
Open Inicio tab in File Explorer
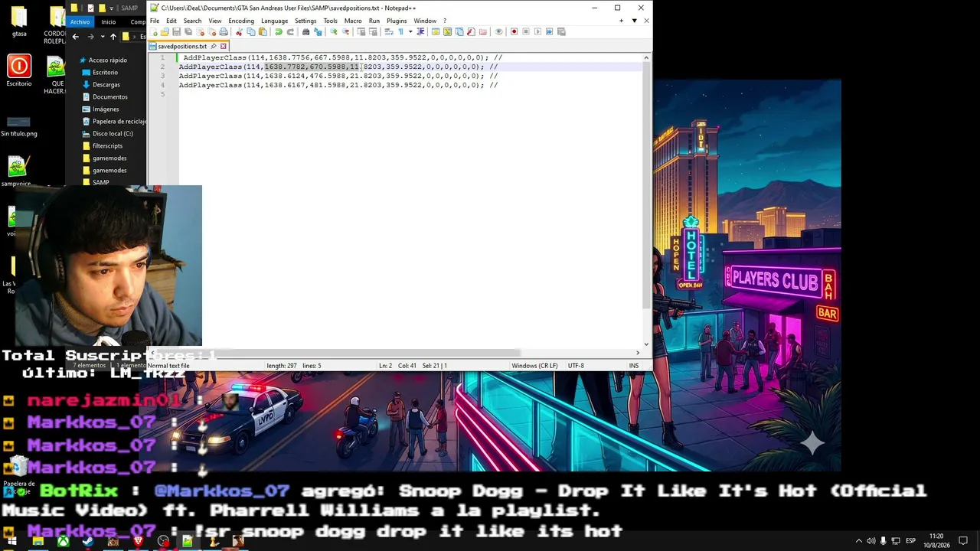point(109,21)
